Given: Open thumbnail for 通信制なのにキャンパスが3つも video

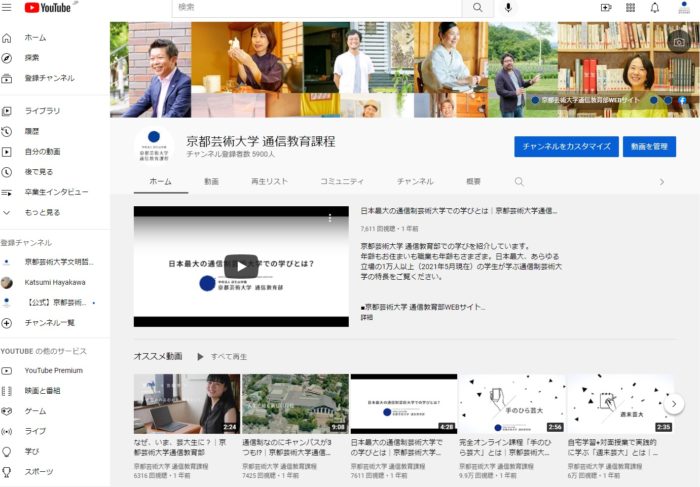Looking at the screenshot, I should click(x=295, y=404).
